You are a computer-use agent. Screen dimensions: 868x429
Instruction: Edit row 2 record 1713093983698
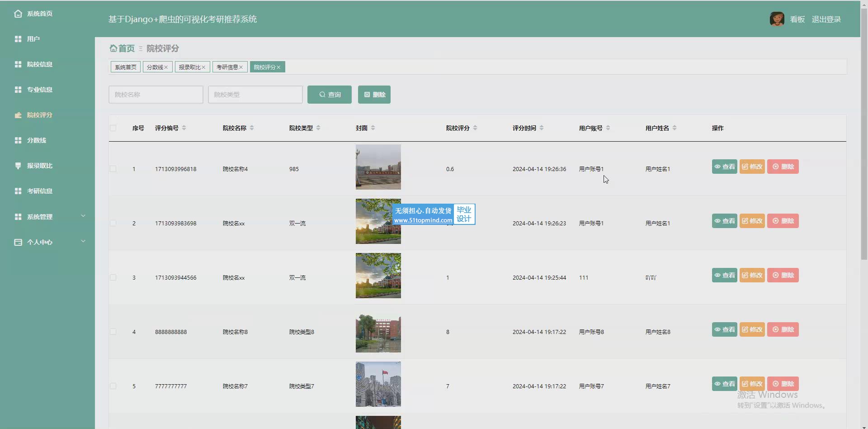click(752, 221)
